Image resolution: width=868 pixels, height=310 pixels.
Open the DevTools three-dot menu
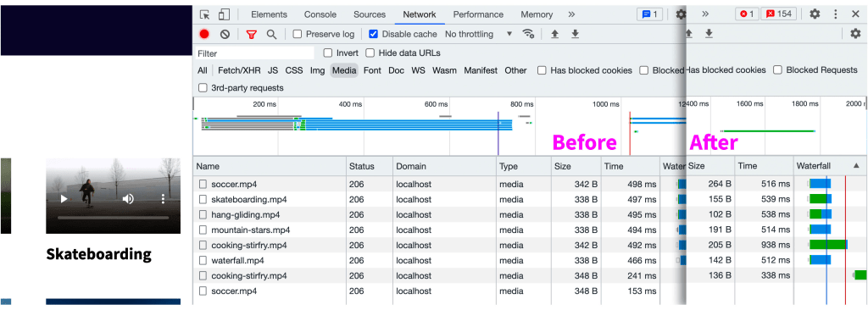(x=835, y=14)
